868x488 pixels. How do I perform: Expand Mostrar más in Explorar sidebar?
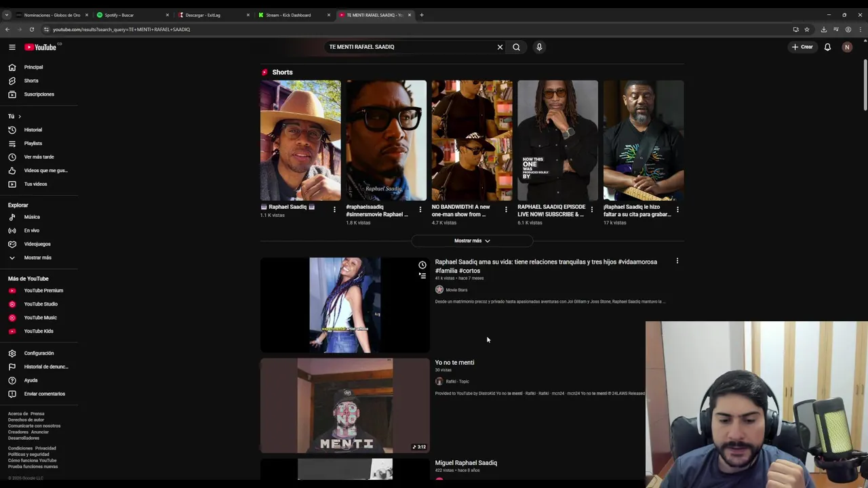[39, 258]
